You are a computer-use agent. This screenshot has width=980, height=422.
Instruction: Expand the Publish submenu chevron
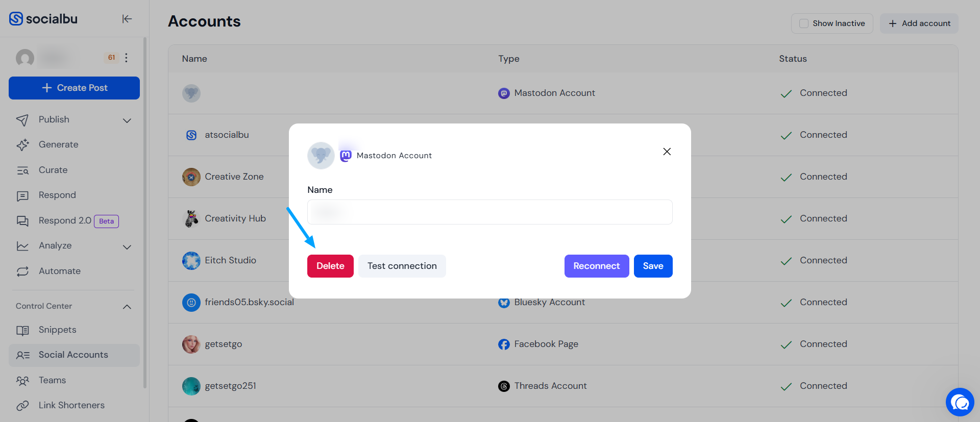click(x=127, y=120)
